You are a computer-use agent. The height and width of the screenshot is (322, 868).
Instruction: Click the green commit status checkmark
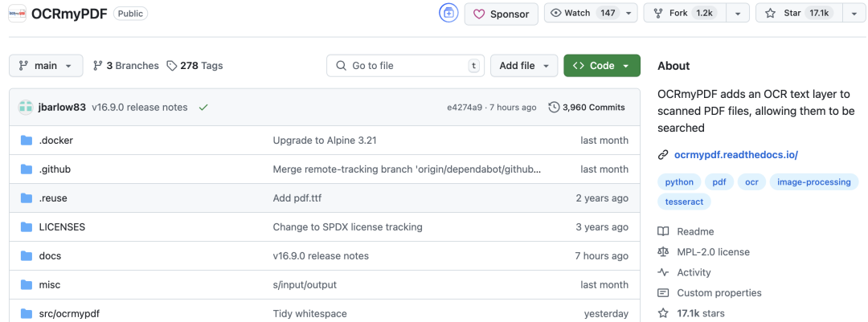tap(203, 108)
